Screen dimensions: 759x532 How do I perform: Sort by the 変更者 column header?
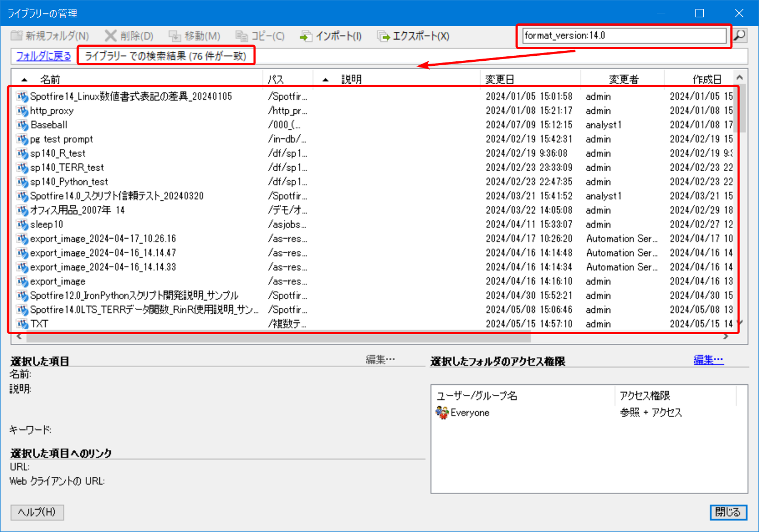pos(623,79)
